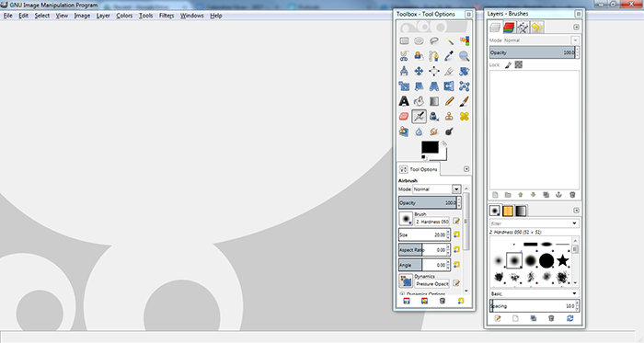This screenshot has height=343, width=644.
Task: Switch to the Patterns tab
Action: 508,211
